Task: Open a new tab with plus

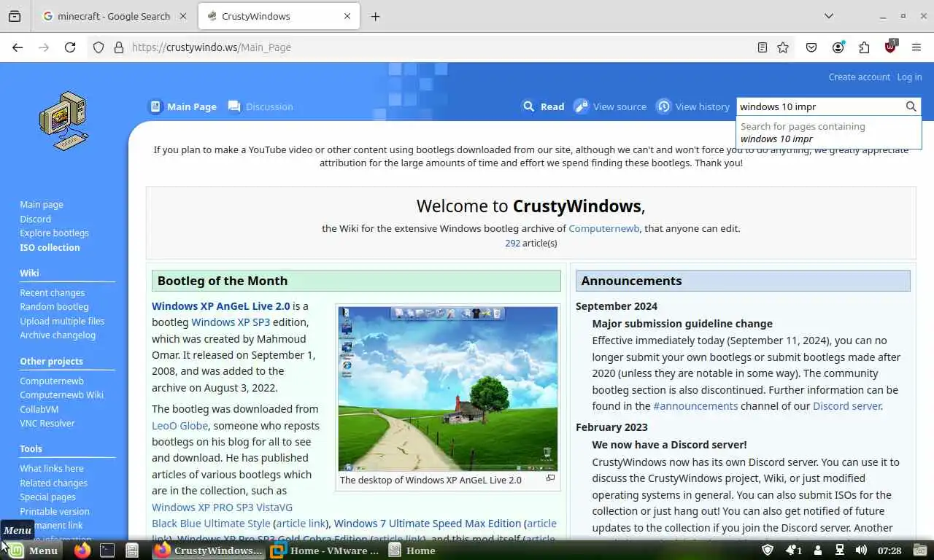Action: [x=375, y=16]
